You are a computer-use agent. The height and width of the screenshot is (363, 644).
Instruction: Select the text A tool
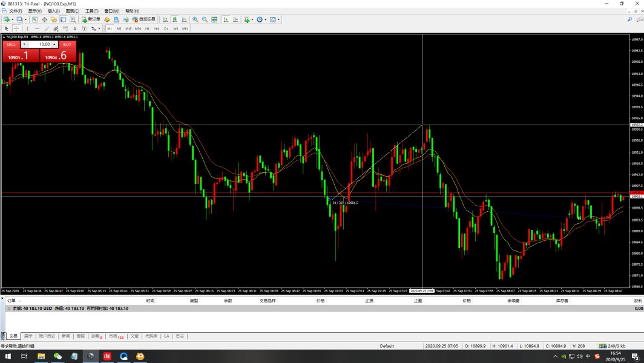(x=75, y=29)
